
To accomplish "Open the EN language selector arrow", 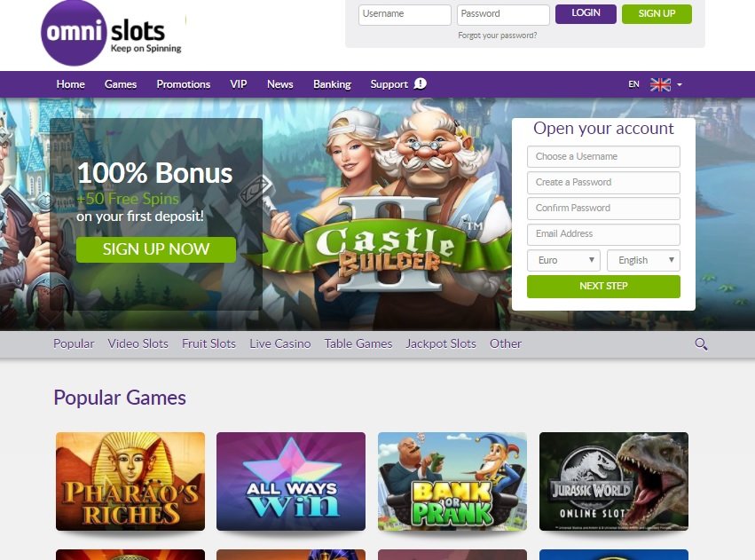I will 680,84.
